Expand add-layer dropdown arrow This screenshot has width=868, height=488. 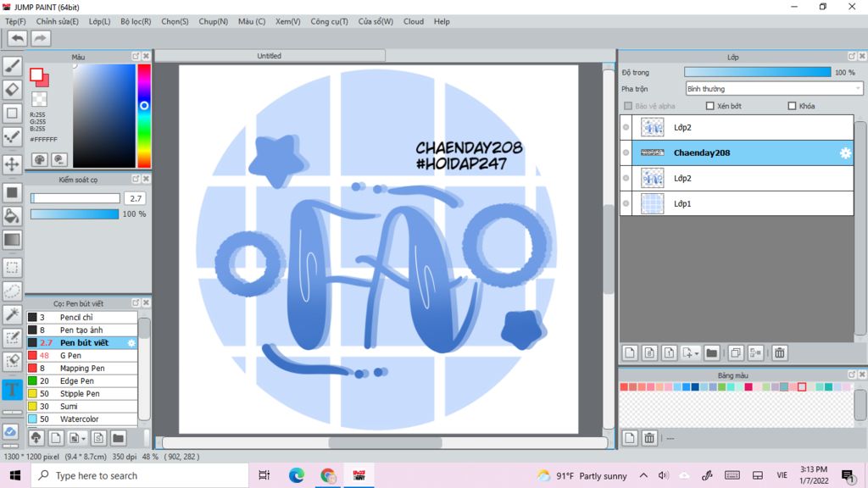(697, 353)
